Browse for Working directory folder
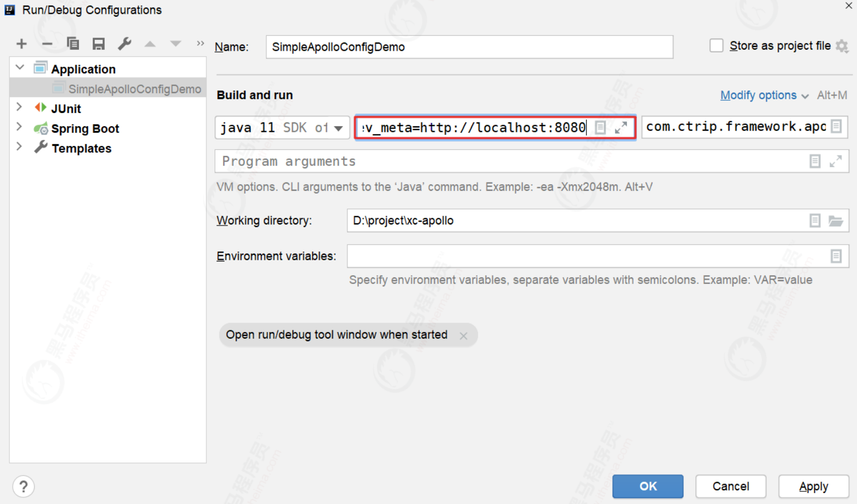This screenshot has width=857, height=504. [835, 221]
